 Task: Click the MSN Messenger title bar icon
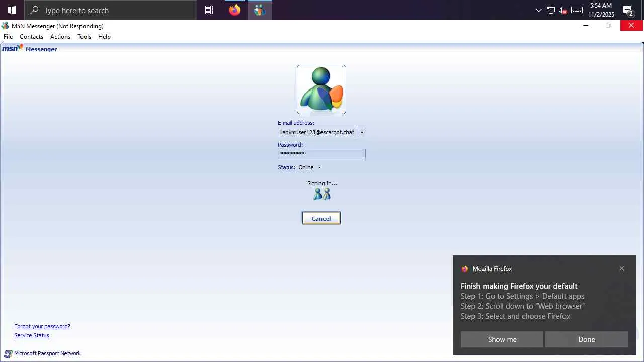[6, 26]
